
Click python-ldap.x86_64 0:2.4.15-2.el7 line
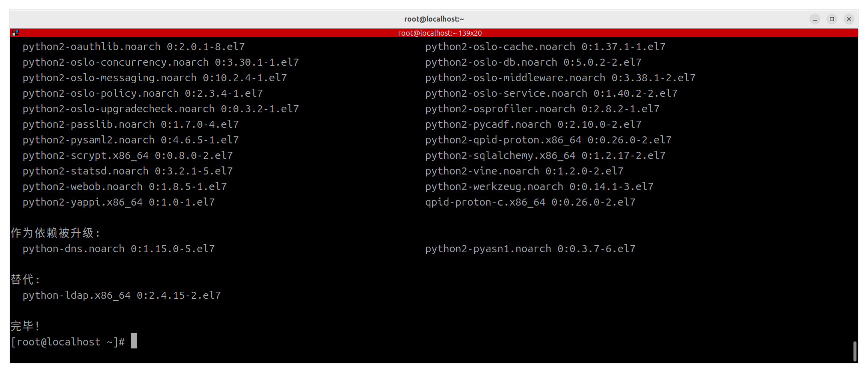coord(122,295)
